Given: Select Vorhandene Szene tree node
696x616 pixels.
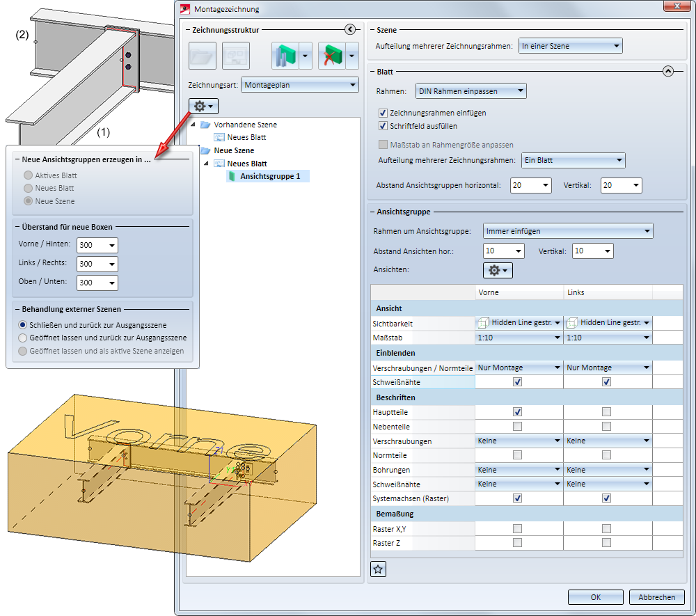Looking at the screenshot, I should (245, 125).
